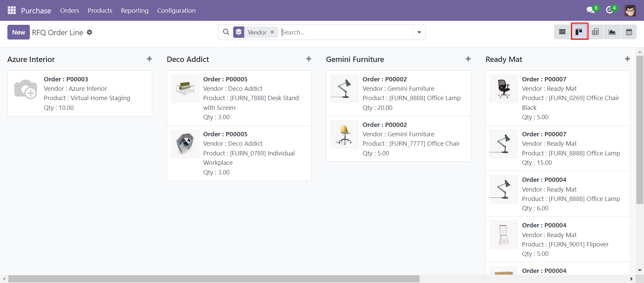Click Product : [FURN_7888] Desk Stand with Screen text
This screenshot has width=644, height=283.
pyautogui.click(x=251, y=102)
